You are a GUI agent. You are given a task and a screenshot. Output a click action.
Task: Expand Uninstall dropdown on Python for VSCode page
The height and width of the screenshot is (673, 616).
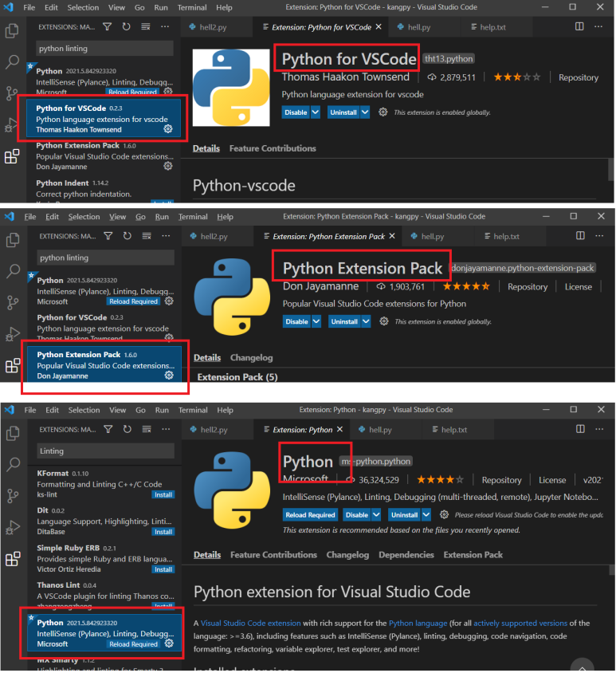coord(365,112)
